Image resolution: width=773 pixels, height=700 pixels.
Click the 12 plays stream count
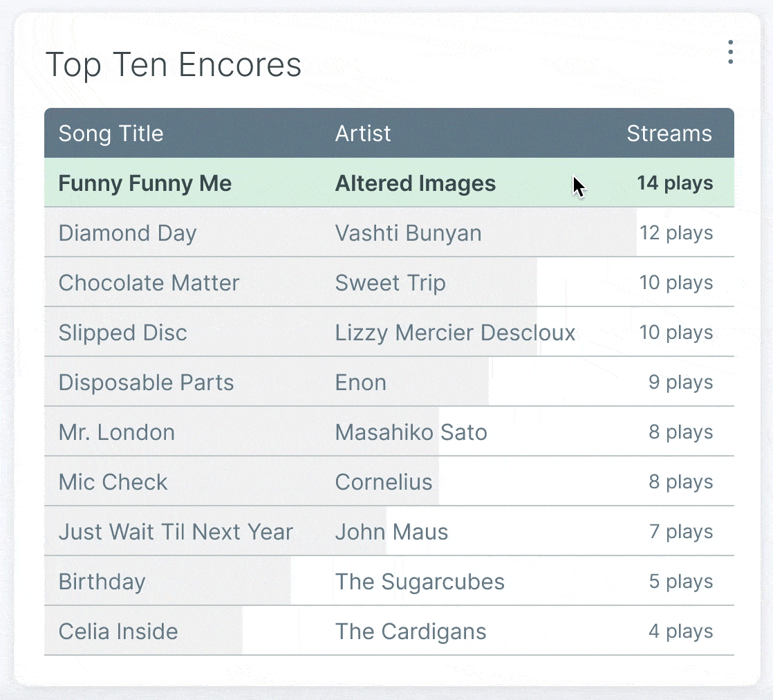click(676, 233)
